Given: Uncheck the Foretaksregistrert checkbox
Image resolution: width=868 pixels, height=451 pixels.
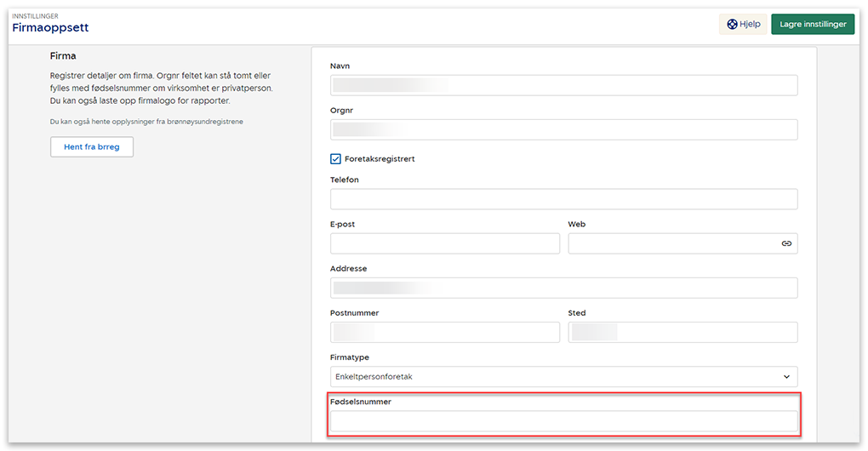Looking at the screenshot, I should 335,159.
